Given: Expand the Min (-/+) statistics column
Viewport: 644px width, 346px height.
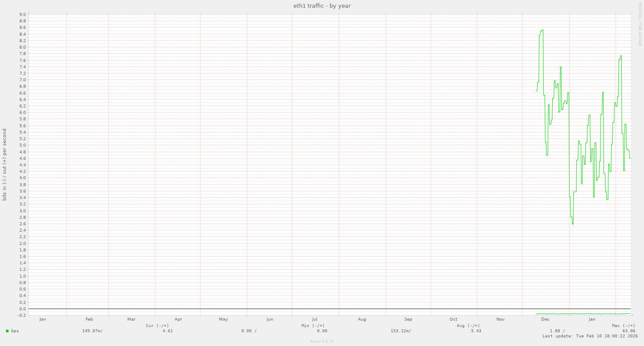Looking at the screenshot, I should [312, 325].
